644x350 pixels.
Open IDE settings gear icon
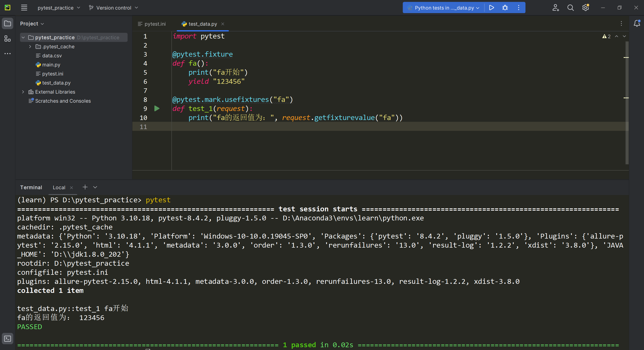point(586,8)
